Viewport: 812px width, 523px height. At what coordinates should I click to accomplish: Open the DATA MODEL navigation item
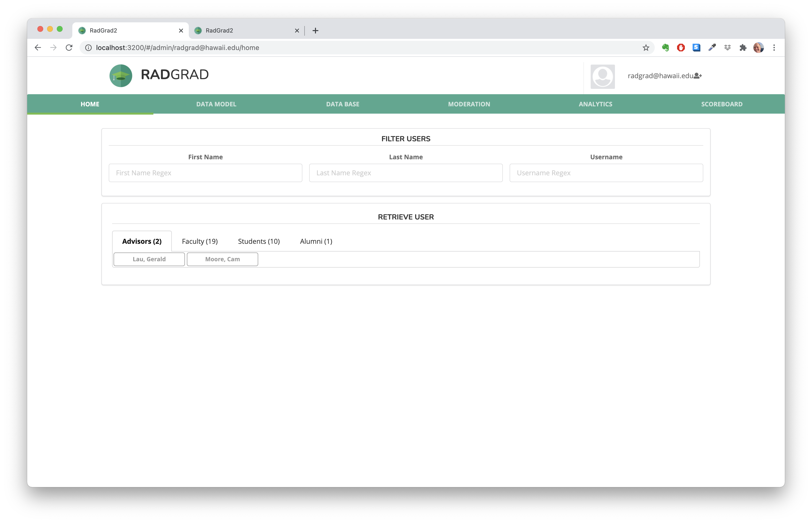pos(216,104)
